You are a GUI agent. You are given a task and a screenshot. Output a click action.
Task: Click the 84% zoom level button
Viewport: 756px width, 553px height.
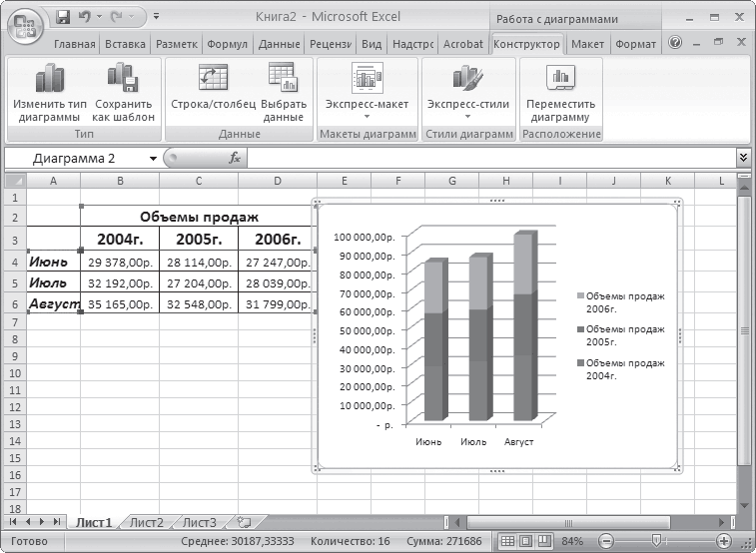(x=572, y=541)
